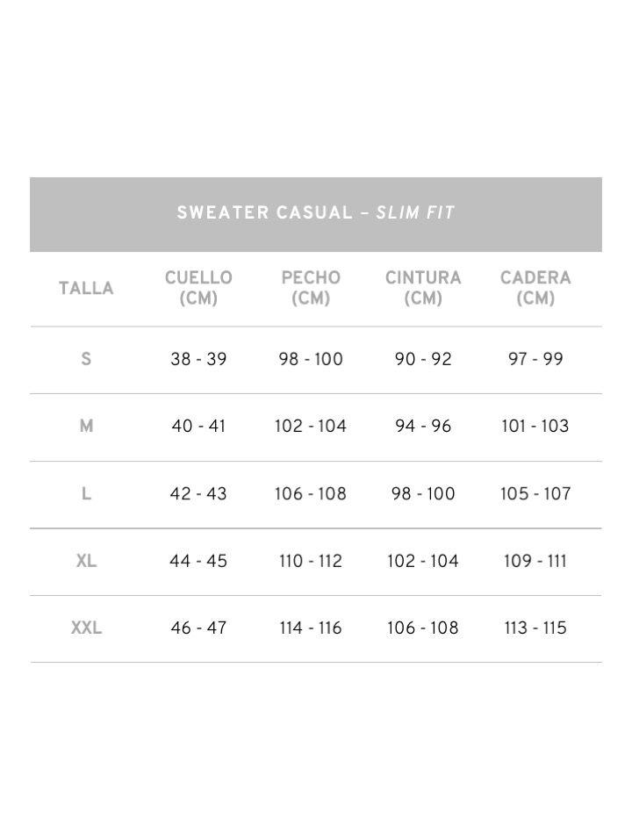This screenshot has width=632, height=840.
Task: Select the CINTURA (CM) column header
Action: [x=423, y=288]
